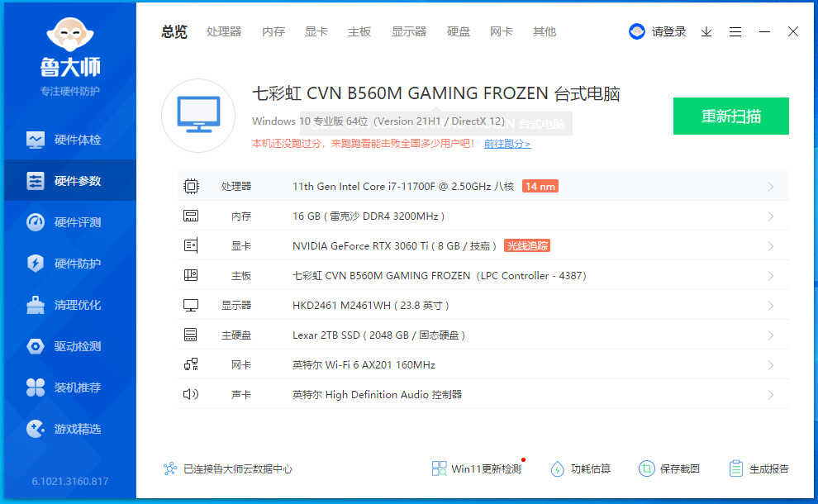Click 保存截图 to save screenshot

click(x=680, y=468)
